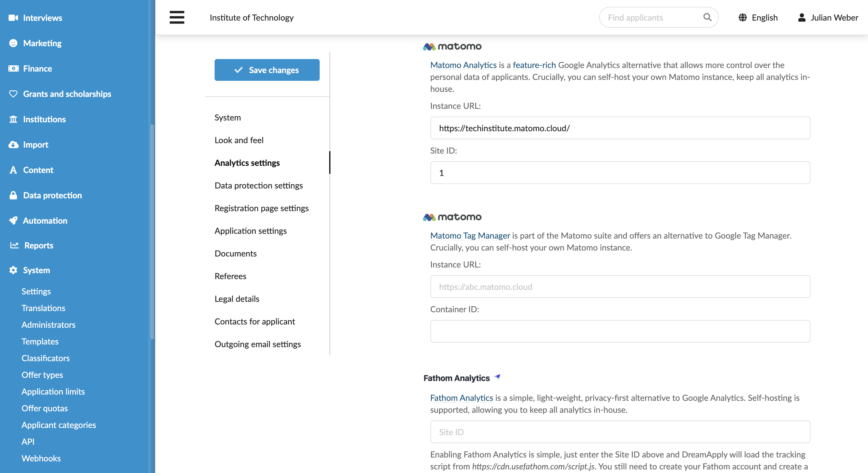Open the Reports section
Image resolution: width=868 pixels, height=473 pixels.
tap(39, 245)
